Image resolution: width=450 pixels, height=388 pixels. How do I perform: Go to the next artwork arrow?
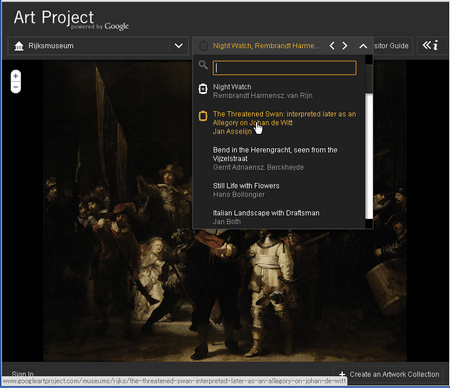345,46
